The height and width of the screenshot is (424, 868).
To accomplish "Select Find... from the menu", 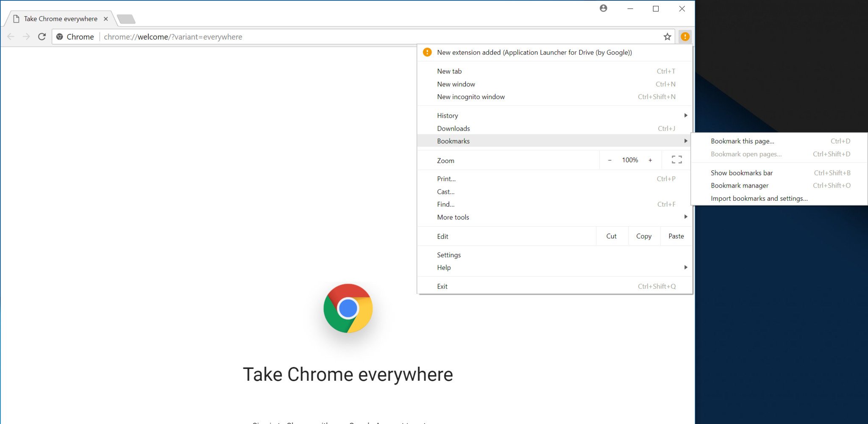I will tap(555, 204).
